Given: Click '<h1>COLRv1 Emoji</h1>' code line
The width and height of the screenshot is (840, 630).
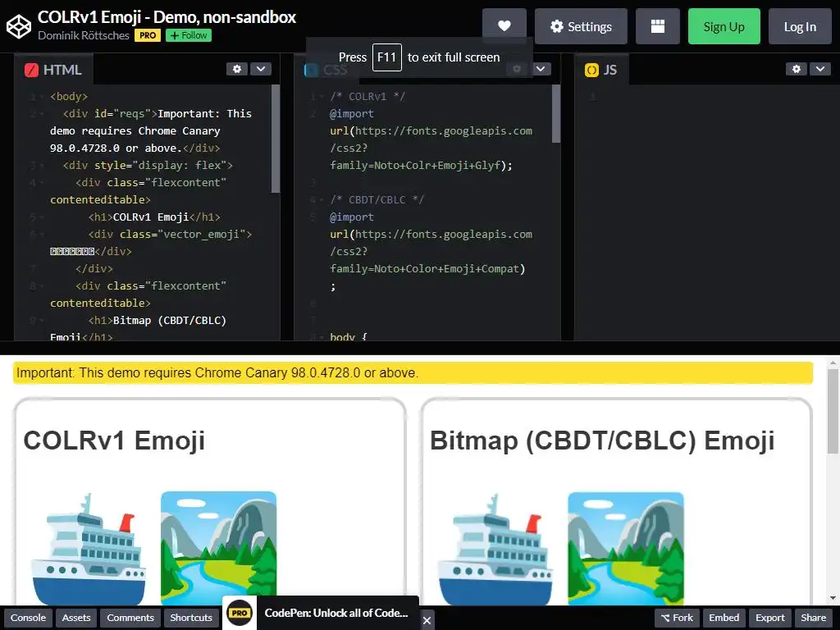Looking at the screenshot, I should click(x=154, y=217).
